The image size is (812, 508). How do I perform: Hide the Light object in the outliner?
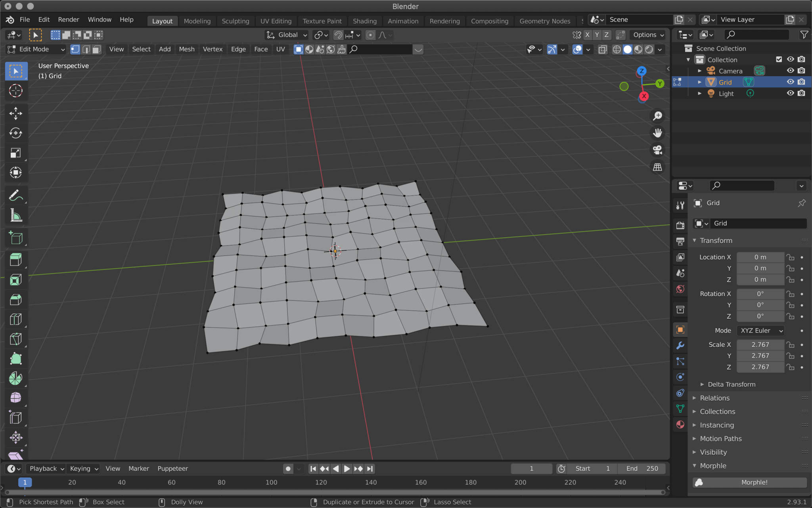click(x=790, y=93)
